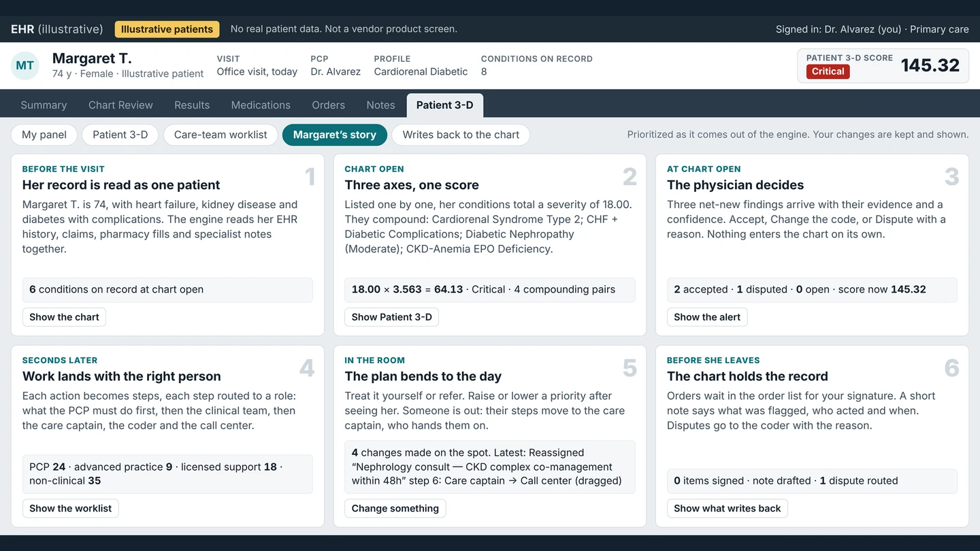Open the alert with Show the alert
This screenshot has width=980, height=551.
[x=707, y=317]
